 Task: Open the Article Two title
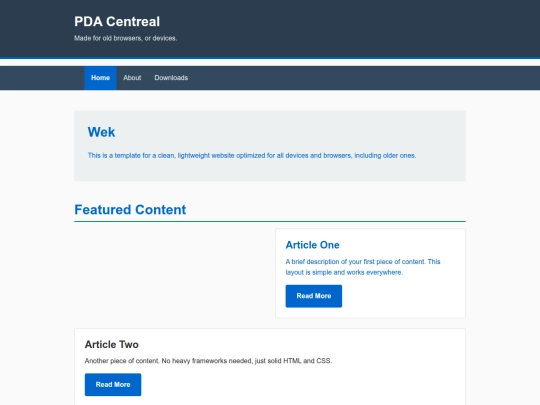112,344
